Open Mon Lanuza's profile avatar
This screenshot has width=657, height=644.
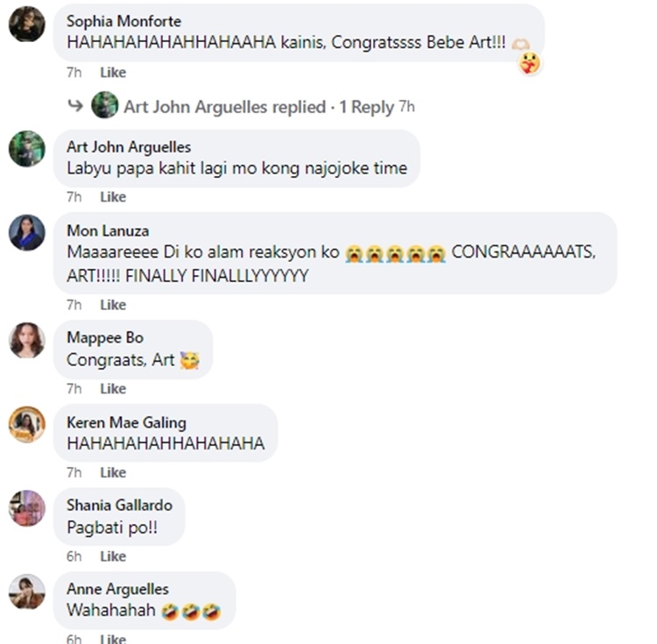click(x=27, y=233)
